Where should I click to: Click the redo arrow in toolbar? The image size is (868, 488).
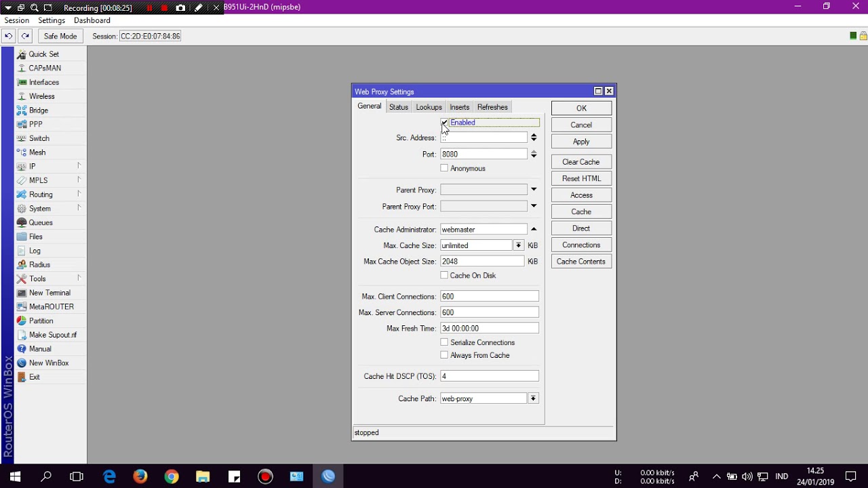[x=25, y=36]
